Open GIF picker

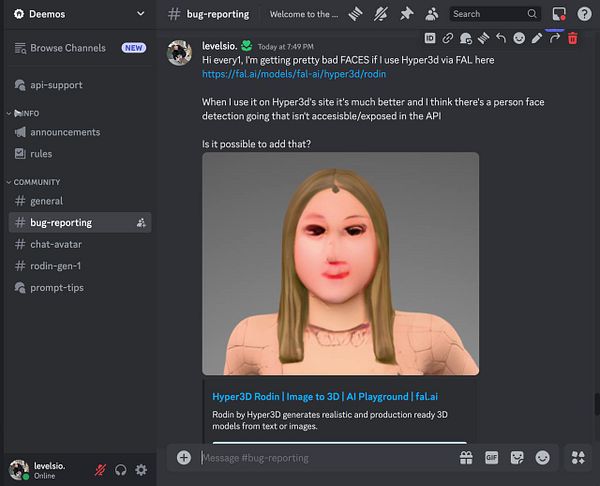click(491, 458)
